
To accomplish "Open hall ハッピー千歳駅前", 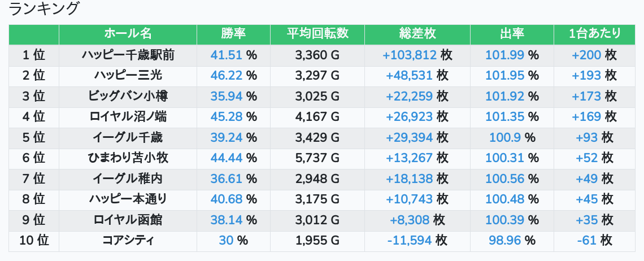I will tap(128, 55).
